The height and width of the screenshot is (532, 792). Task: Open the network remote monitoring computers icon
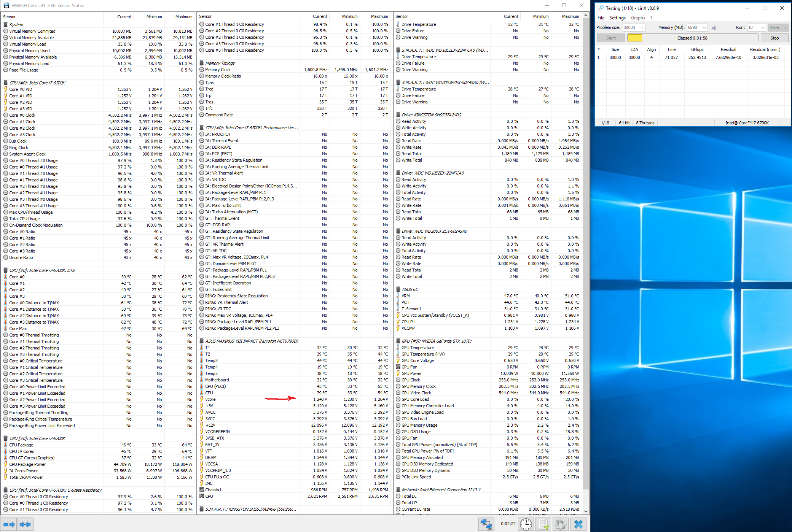point(486,524)
